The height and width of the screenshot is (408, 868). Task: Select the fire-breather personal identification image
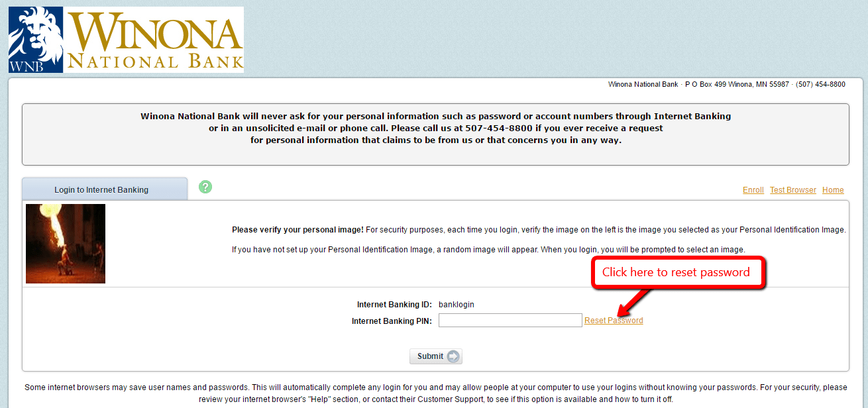65,244
